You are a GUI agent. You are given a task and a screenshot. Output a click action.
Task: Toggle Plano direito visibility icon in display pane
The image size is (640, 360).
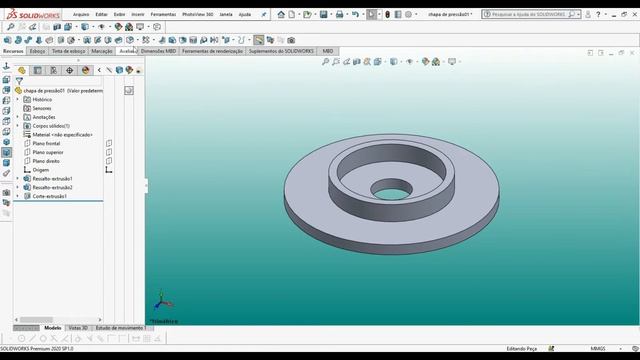tap(109, 161)
